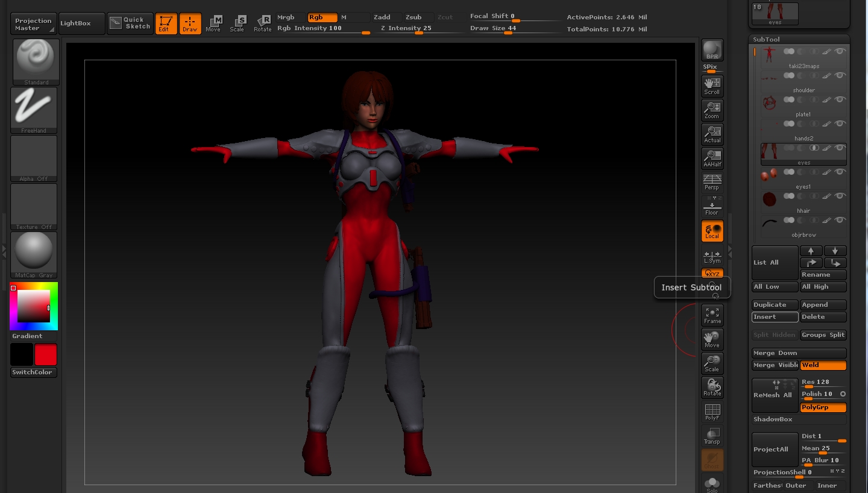This screenshot has height=493, width=868.
Task: Select the eyes1 subtool row
Action: 804,179
